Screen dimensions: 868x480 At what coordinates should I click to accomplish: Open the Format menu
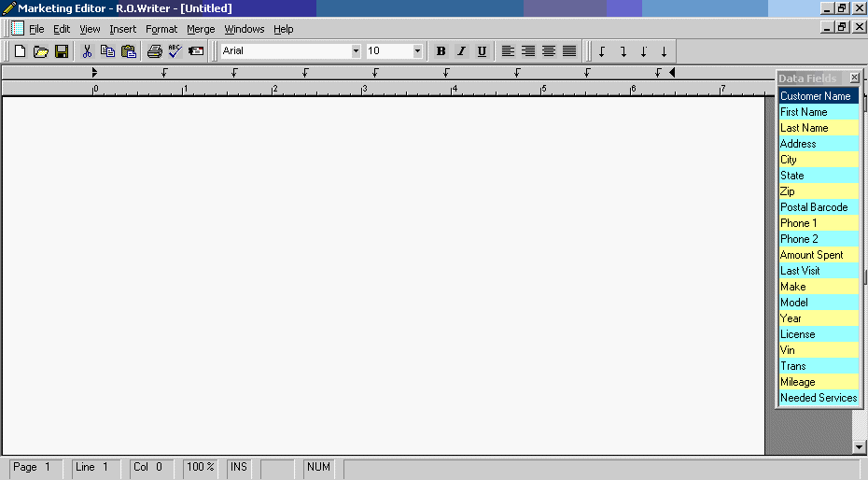tap(161, 29)
